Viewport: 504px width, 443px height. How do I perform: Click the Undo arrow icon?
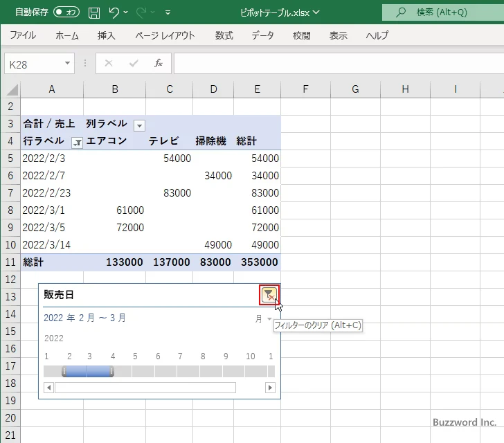tap(114, 12)
